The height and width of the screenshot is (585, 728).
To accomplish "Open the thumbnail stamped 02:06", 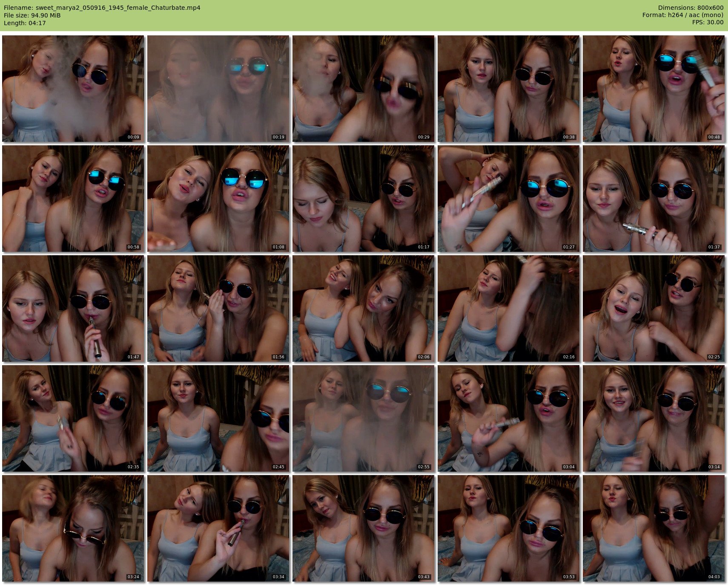I will click(363, 308).
